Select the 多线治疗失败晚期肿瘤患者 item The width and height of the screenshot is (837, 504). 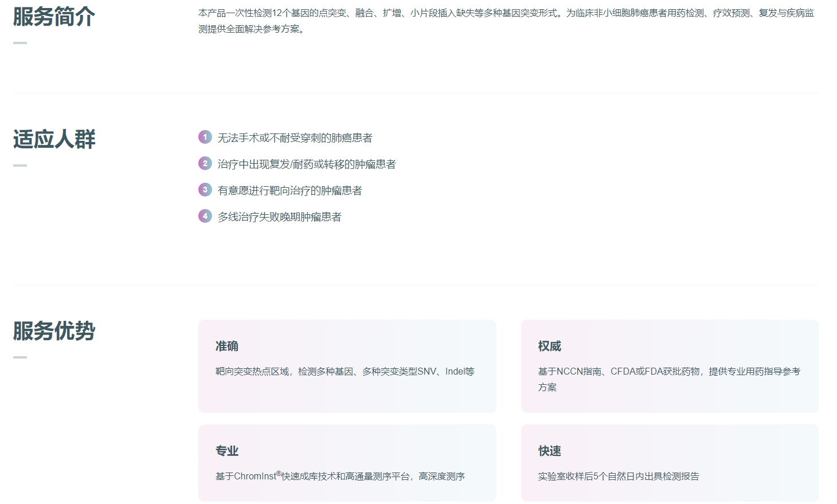[x=279, y=217]
